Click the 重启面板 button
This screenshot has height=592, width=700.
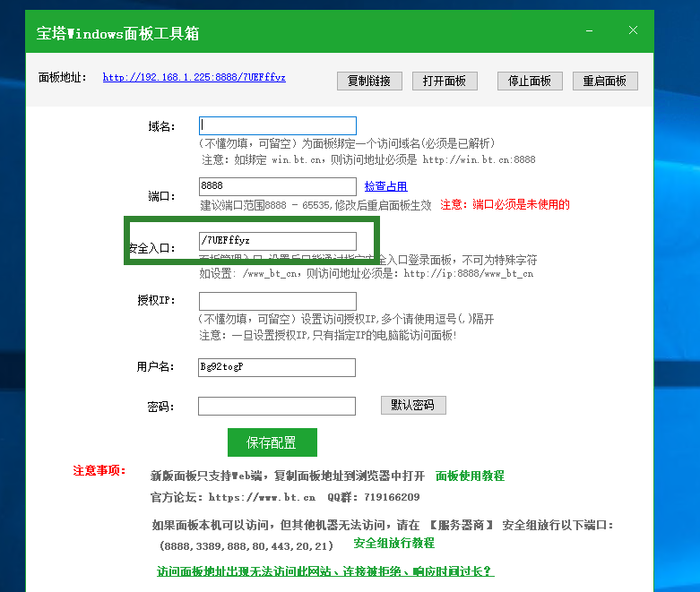coord(605,81)
